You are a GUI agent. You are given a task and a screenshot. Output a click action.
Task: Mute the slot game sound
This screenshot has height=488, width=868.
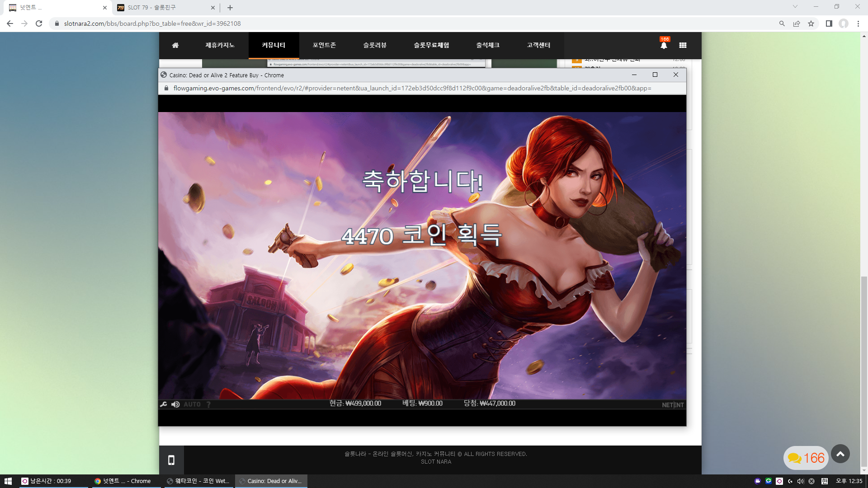pyautogui.click(x=175, y=404)
